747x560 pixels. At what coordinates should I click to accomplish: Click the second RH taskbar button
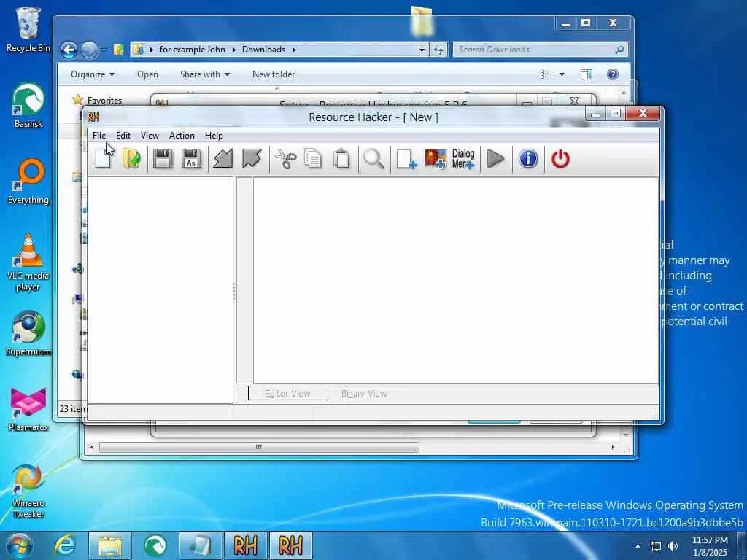(290, 545)
